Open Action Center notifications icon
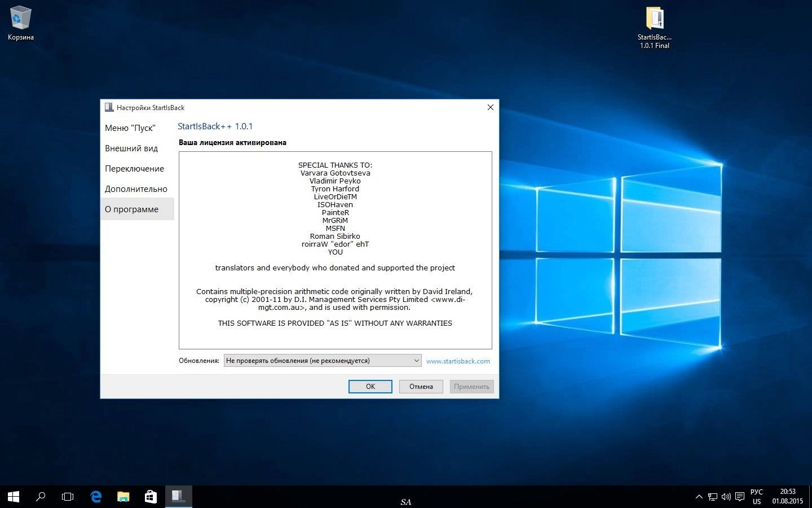 (x=740, y=497)
